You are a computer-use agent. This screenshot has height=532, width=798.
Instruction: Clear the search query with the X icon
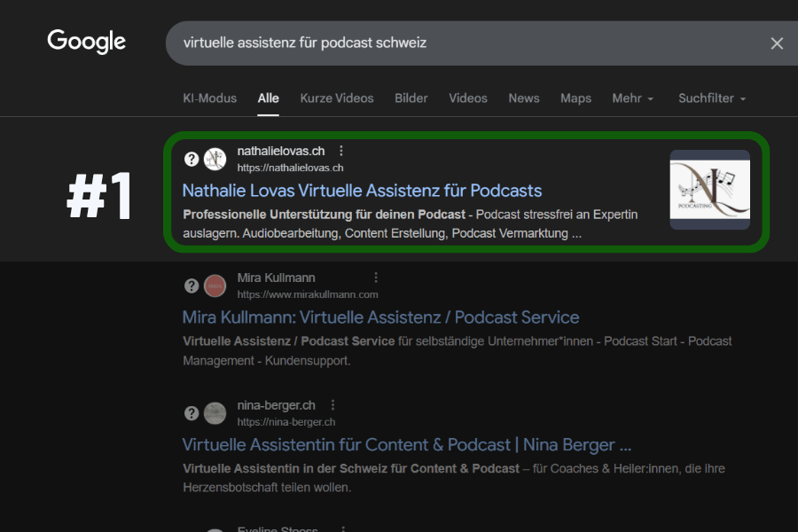[777, 43]
